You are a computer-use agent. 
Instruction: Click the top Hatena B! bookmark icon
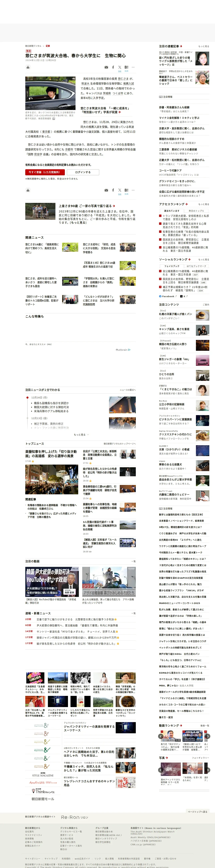coord(126,67)
